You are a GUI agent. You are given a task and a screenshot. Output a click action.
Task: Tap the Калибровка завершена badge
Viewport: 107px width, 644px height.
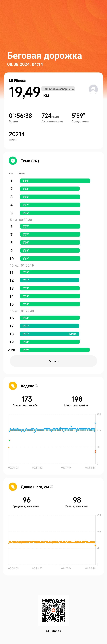(x=58, y=89)
